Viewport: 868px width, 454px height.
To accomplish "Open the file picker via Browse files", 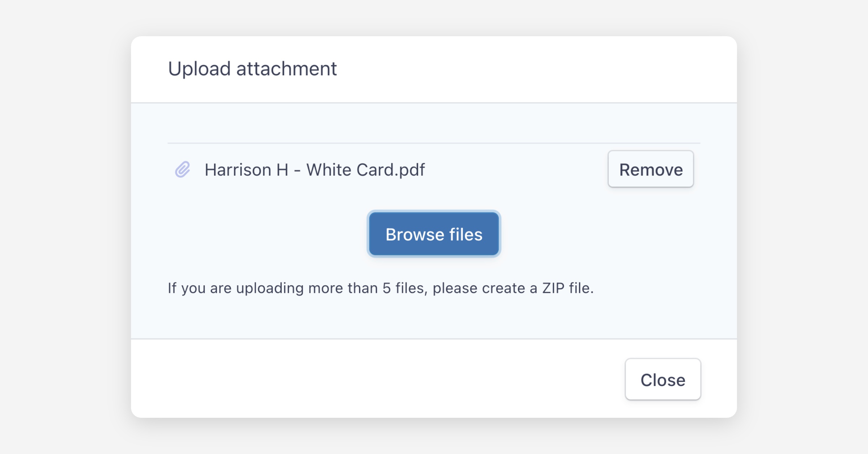I will (x=434, y=234).
